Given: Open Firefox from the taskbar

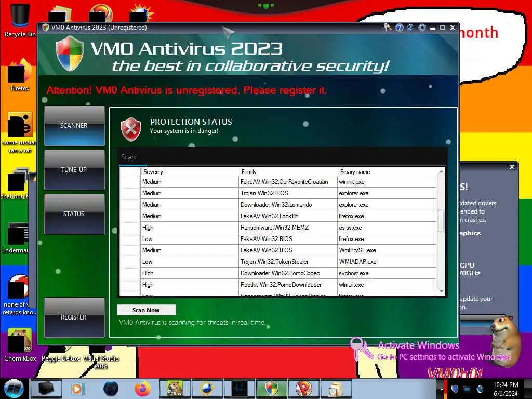Looking at the screenshot, I should pos(143,389).
